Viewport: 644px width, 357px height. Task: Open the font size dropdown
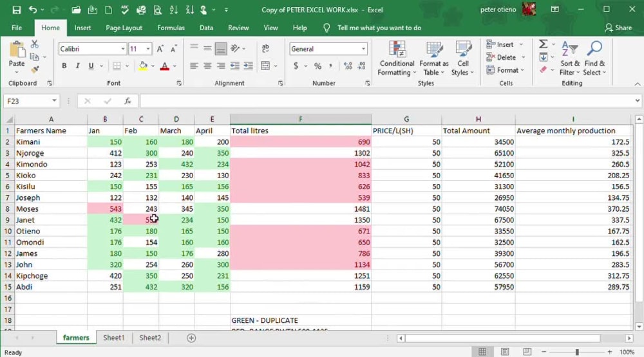tap(148, 49)
